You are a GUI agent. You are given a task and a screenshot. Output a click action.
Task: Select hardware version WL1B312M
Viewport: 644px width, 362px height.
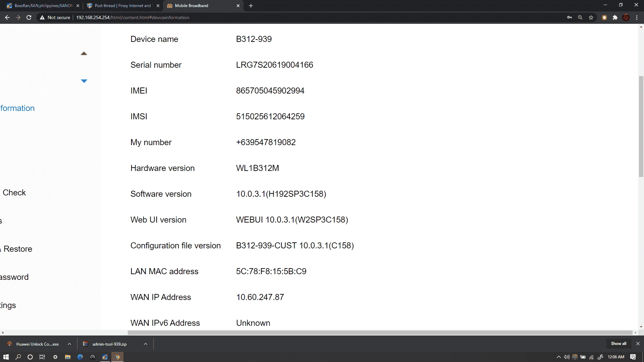point(258,168)
